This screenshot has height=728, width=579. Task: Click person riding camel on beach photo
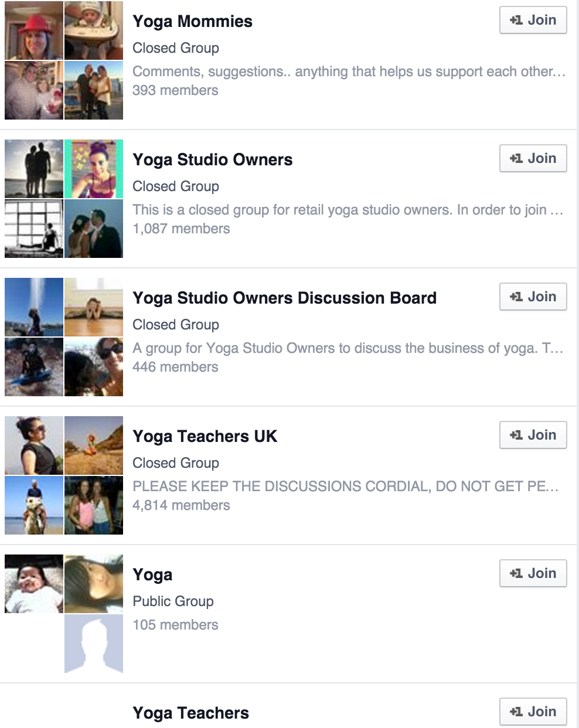pos(34,505)
